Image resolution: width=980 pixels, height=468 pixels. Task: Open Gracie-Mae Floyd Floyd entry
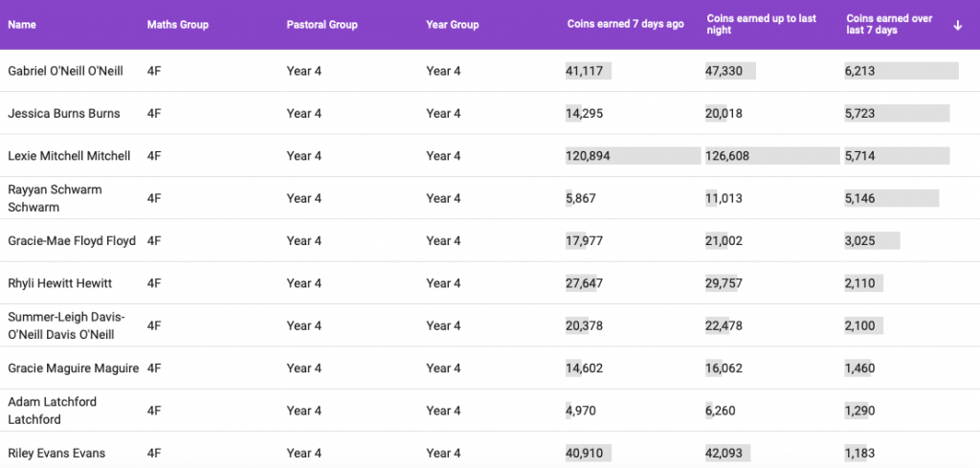coord(72,241)
